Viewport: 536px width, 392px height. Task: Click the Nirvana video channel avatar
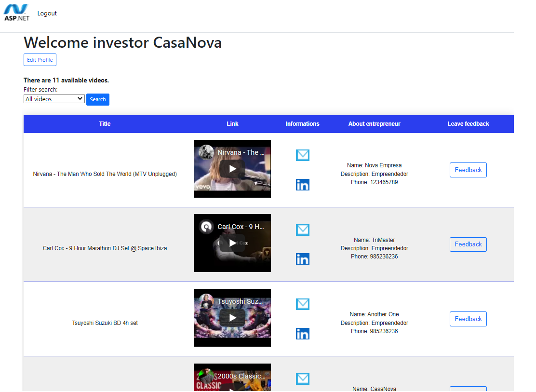point(206,152)
